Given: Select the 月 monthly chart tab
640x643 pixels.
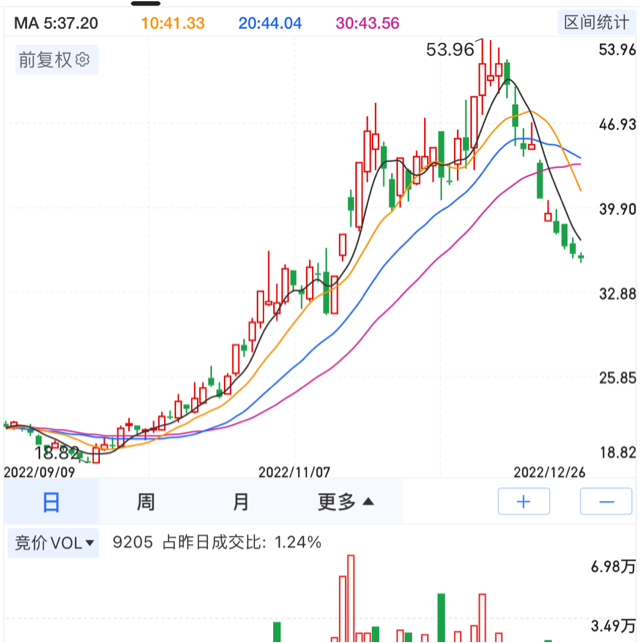Looking at the screenshot, I should click(x=241, y=502).
